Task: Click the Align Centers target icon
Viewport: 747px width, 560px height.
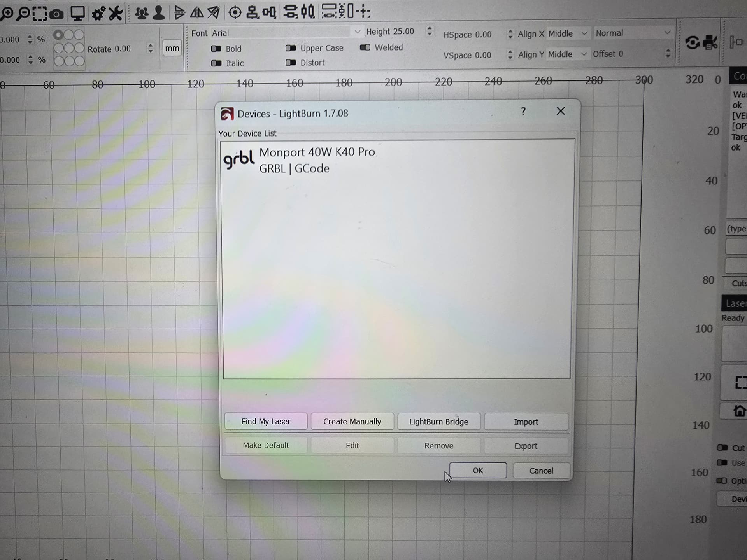Action: coord(235,13)
